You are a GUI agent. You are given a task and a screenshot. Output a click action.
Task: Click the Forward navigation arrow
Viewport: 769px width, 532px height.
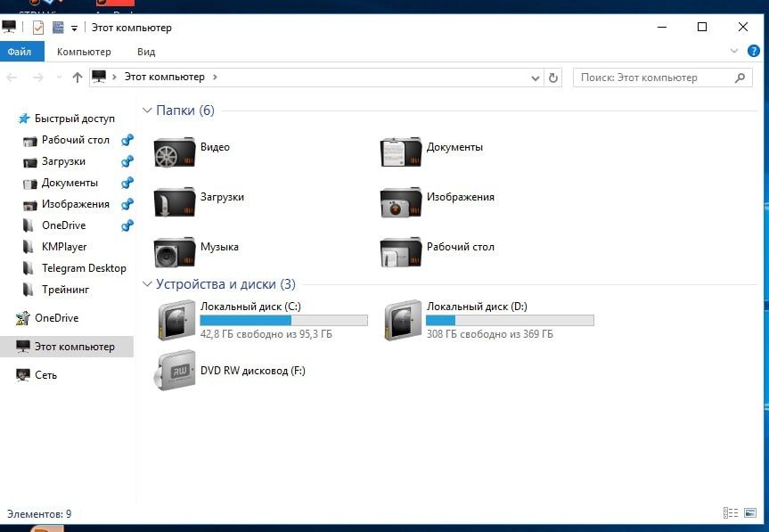(x=38, y=78)
